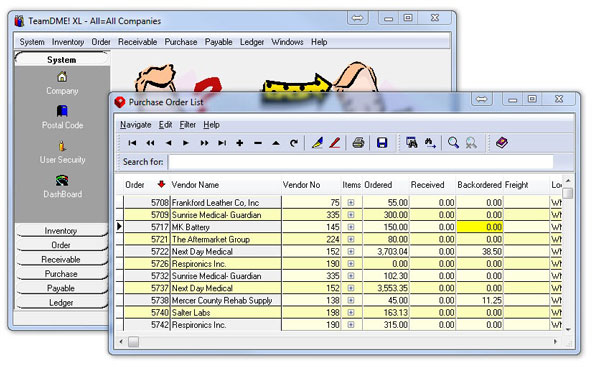Open the Ledger sidebar section
600x367 pixels.
click(62, 302)
